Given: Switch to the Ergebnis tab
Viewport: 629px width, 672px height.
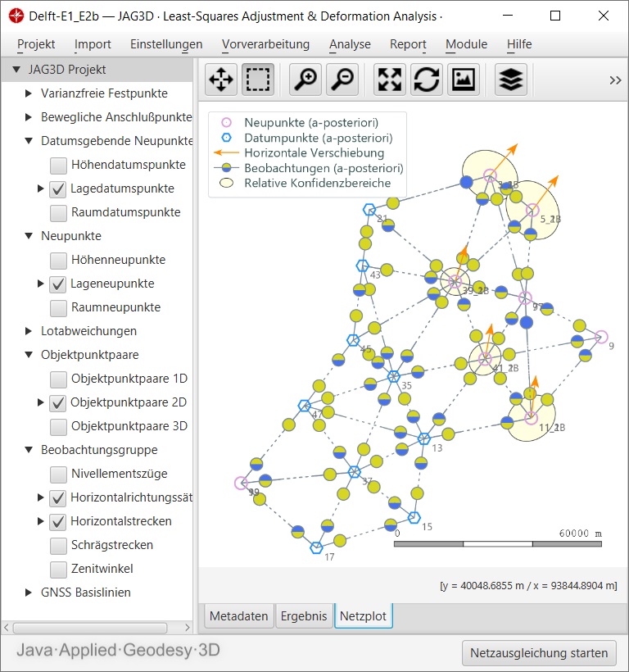Looking at the screenshot, I should tap(304, 615).
